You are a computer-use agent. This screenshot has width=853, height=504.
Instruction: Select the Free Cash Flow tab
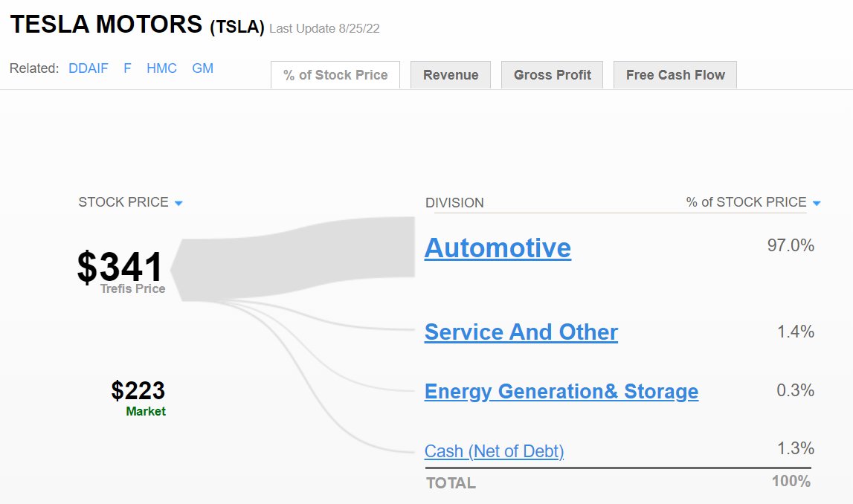coord(675,75)
